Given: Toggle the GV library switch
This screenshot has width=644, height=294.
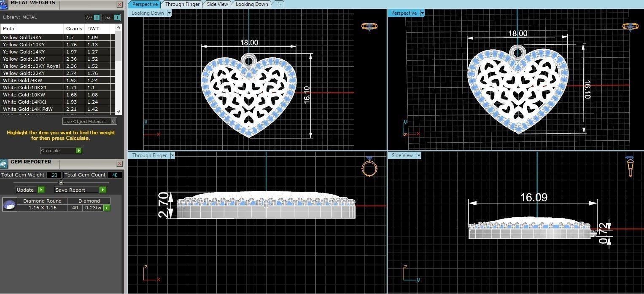Looking at the screenshot, I should pyautogui.click(x=97, y=18).
